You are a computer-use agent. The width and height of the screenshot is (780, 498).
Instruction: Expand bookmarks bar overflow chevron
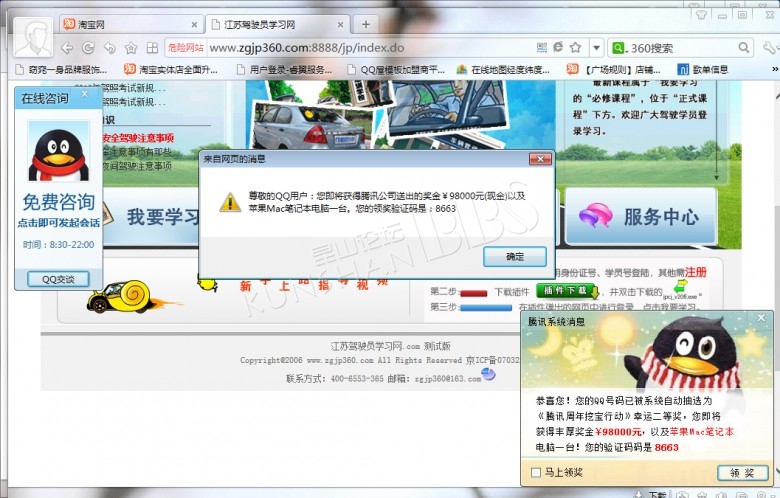[x=775, y=69]
